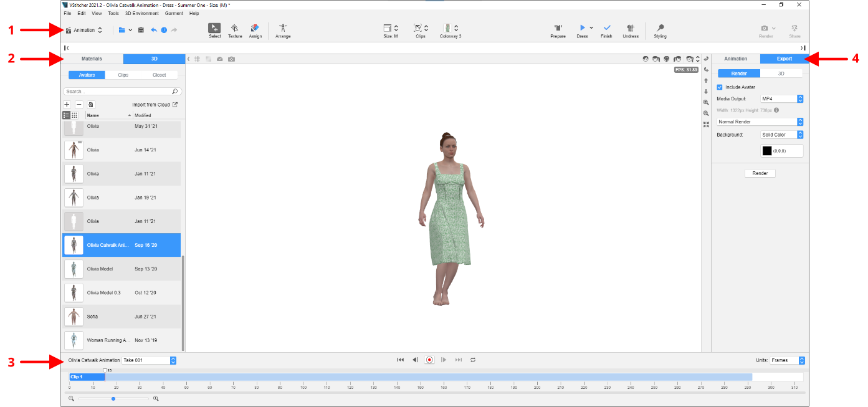Activate the Texture tool
This screenshot has height=407, width=868.
pos(235,31)
